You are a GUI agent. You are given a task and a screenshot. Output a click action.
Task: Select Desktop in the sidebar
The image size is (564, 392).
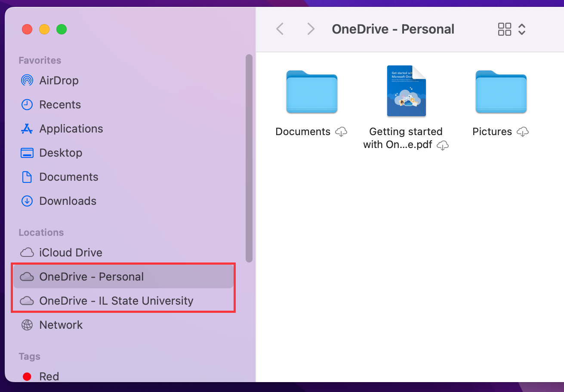[61, 153]
